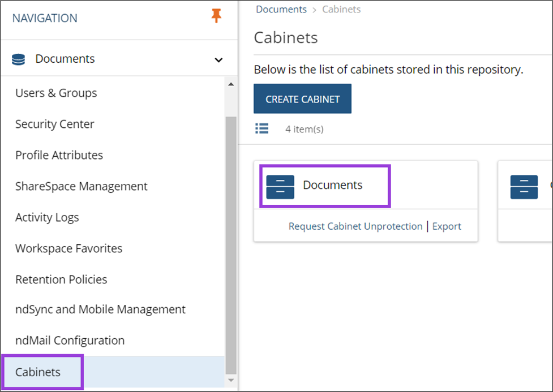Screen dimensions: 553x392
Task: Collapse the Documents repository dropdown chevron
Action: [218, 60]
